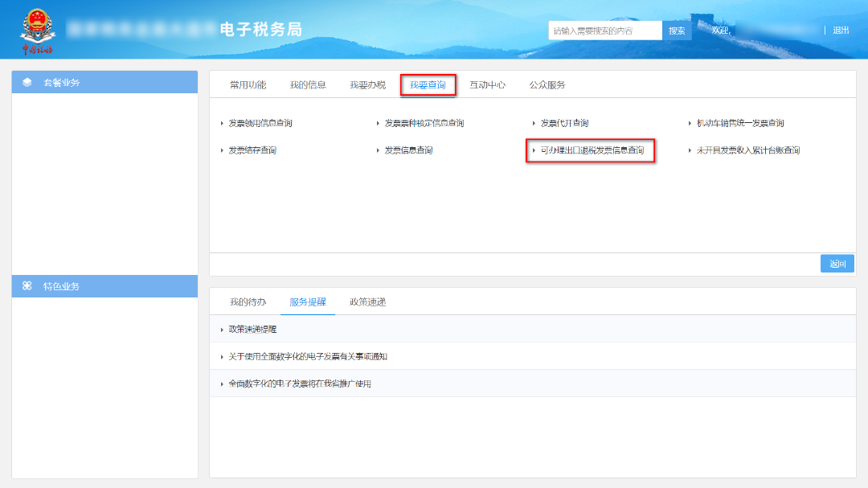The image size is (868, 488).
Task: Open 发票结存查询 link
Action: 252,150
